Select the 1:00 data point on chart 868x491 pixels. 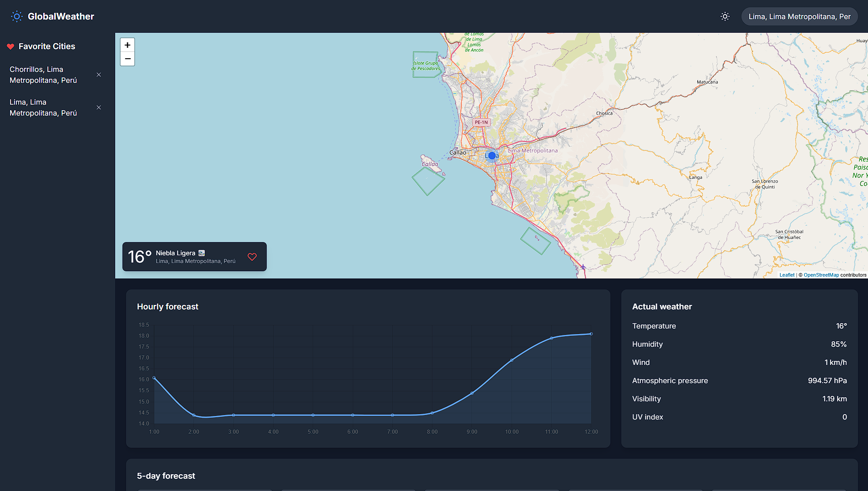coord(154,378)
